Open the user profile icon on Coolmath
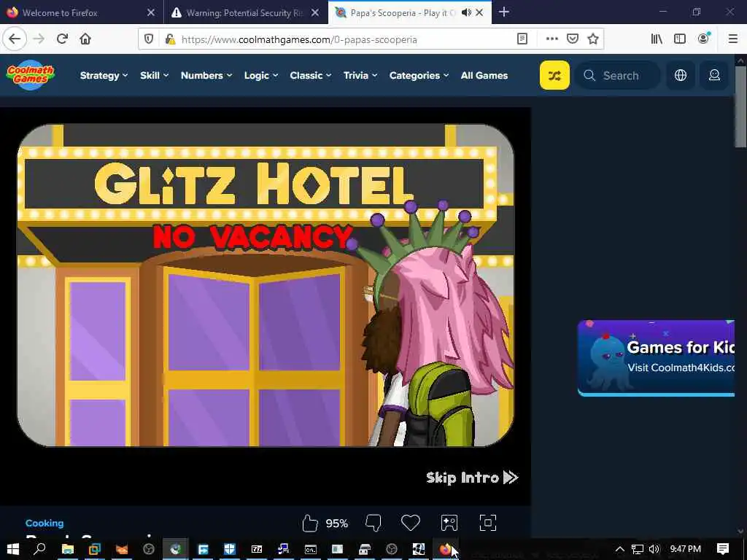The height and width of the screenshot is (560, 747). pyautogui.click(x=714, y=75)
